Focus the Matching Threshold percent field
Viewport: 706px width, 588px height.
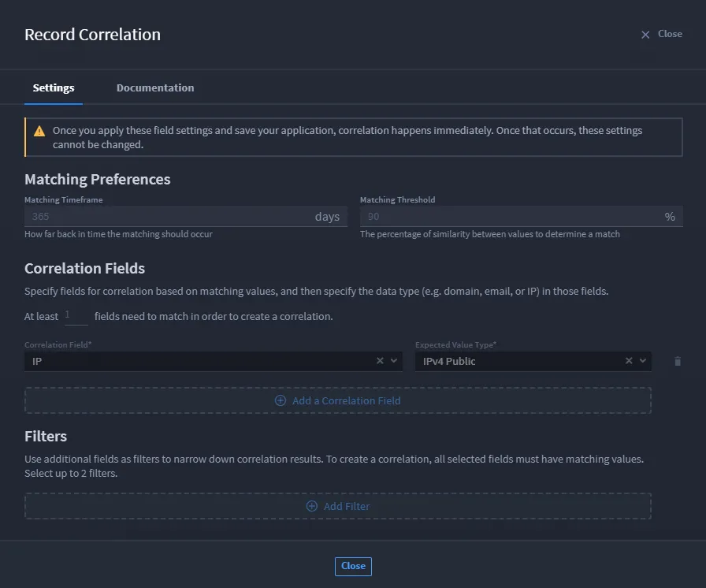521,217
